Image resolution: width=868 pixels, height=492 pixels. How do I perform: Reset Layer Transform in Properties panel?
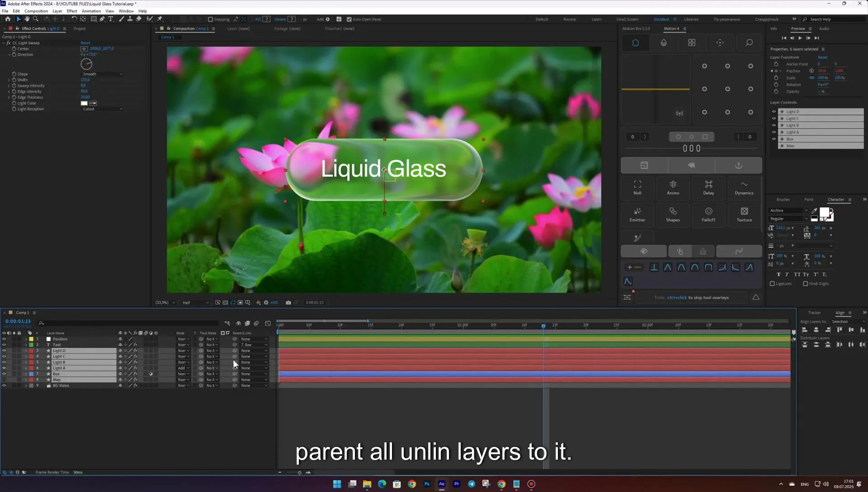(x=822, y=57)
